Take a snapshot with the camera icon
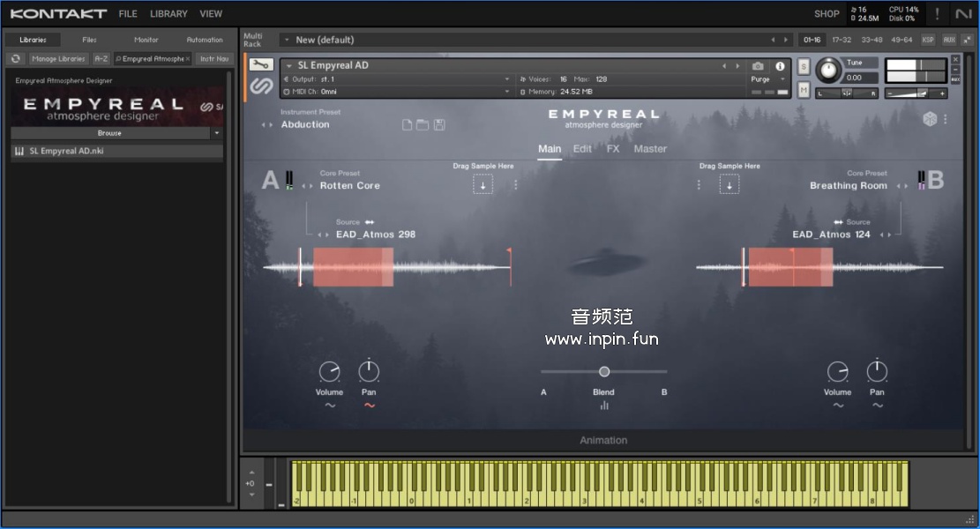Screen dimensions: 980x529 coord(758,65)
